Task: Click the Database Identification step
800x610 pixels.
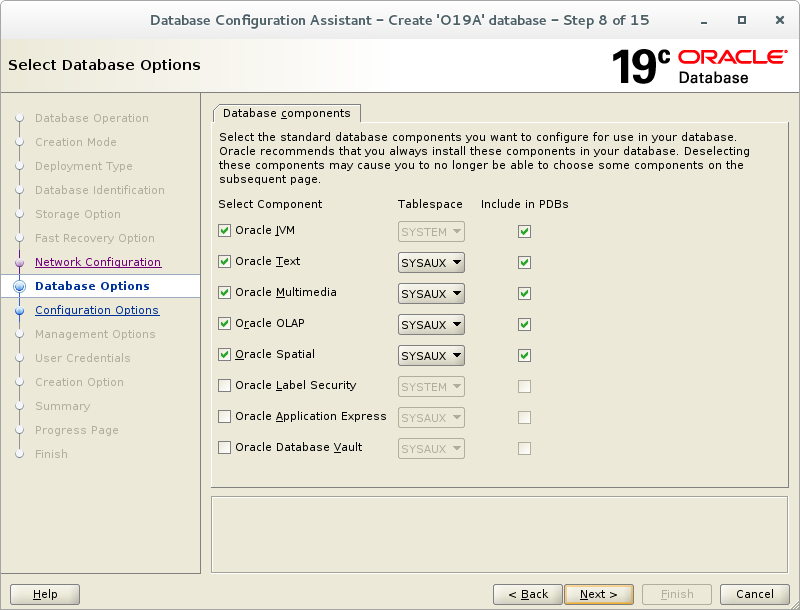Action: click(x=100, y=190)
